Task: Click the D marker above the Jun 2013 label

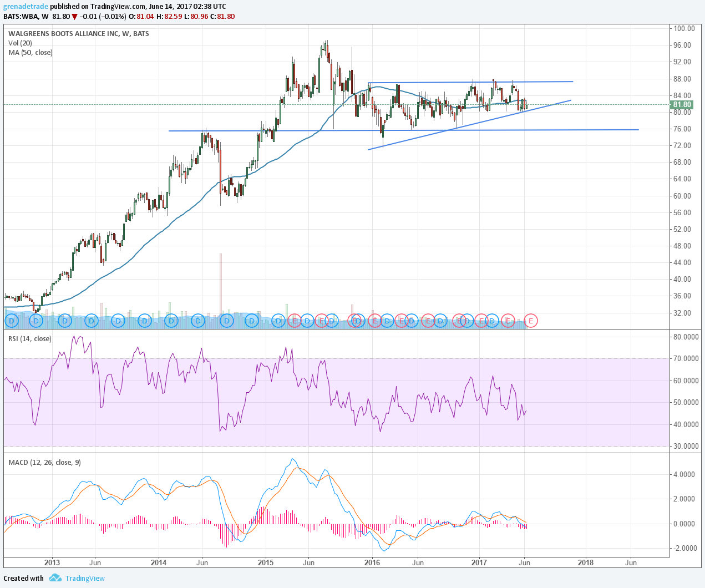Action: click(92, 321)
